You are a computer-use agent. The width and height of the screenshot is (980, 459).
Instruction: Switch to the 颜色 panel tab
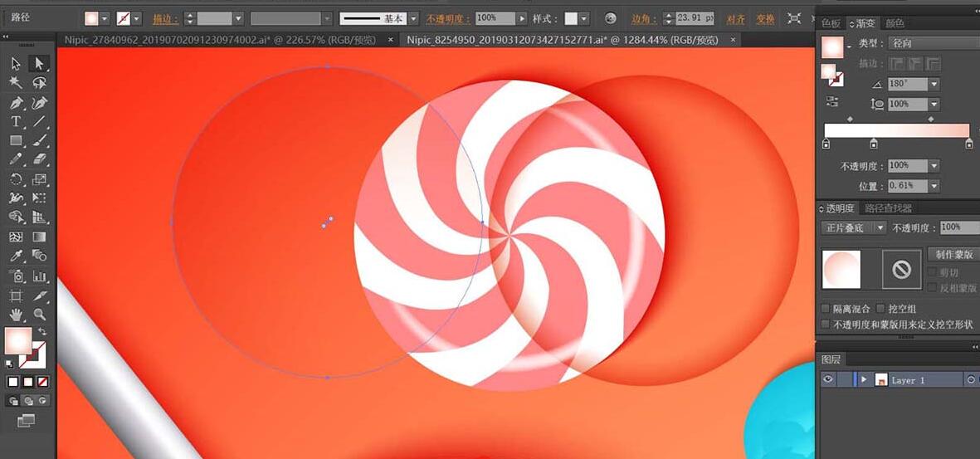pos(895,23)
